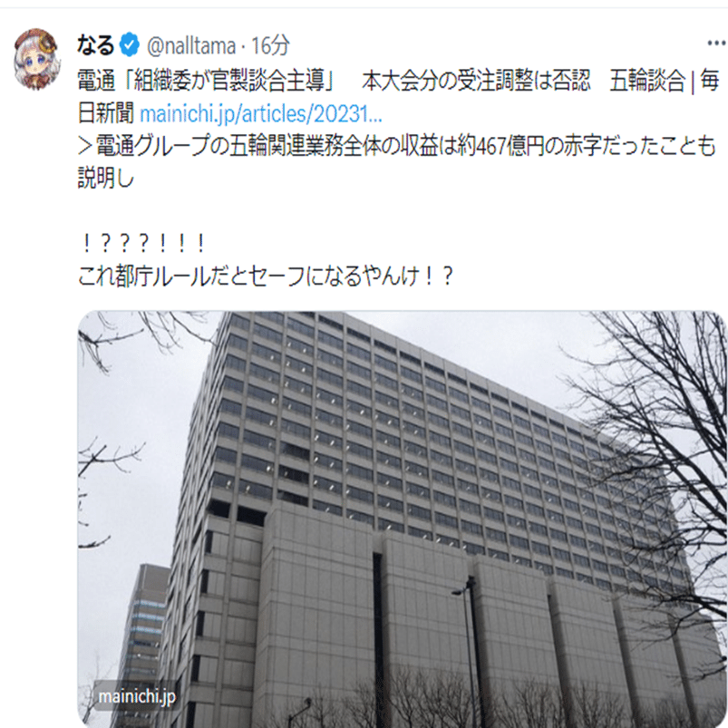Open the three-dot more options menu

point(716,44)
